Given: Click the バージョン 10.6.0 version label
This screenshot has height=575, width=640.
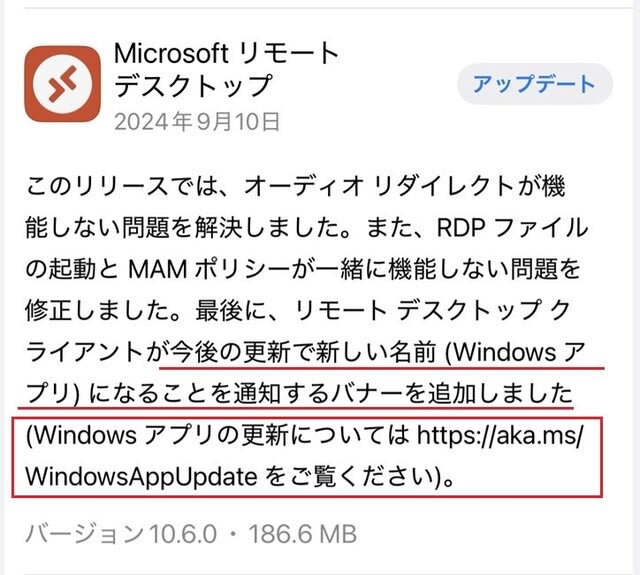Looking at the screenshot, I should tap(121, 534).
